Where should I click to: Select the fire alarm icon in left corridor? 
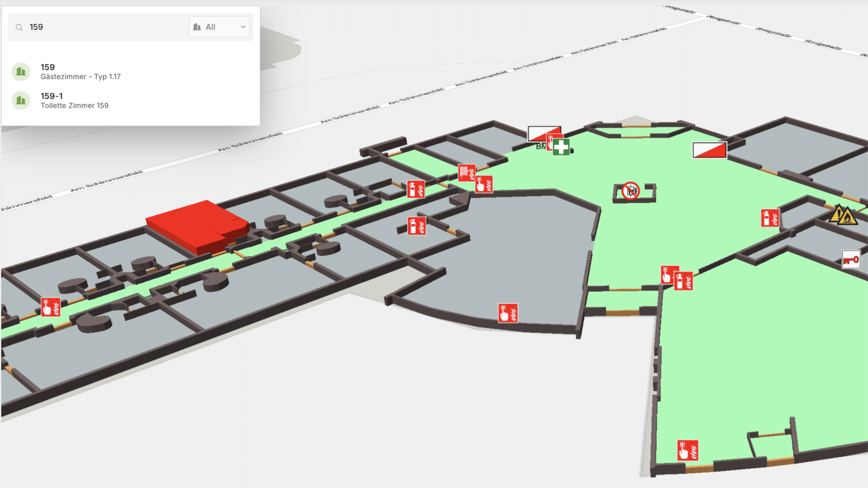[51, 307]
